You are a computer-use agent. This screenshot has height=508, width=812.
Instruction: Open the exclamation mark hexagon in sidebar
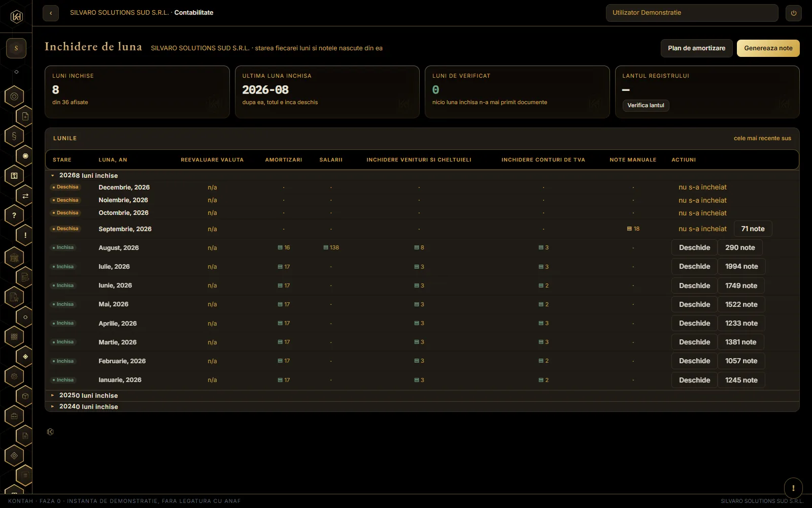point(25,235)
